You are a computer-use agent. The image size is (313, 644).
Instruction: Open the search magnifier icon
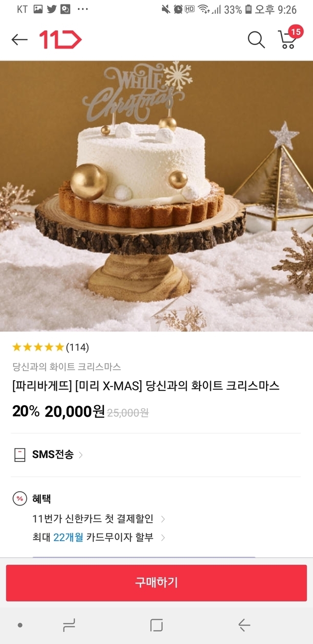click(x=256, y=40)
